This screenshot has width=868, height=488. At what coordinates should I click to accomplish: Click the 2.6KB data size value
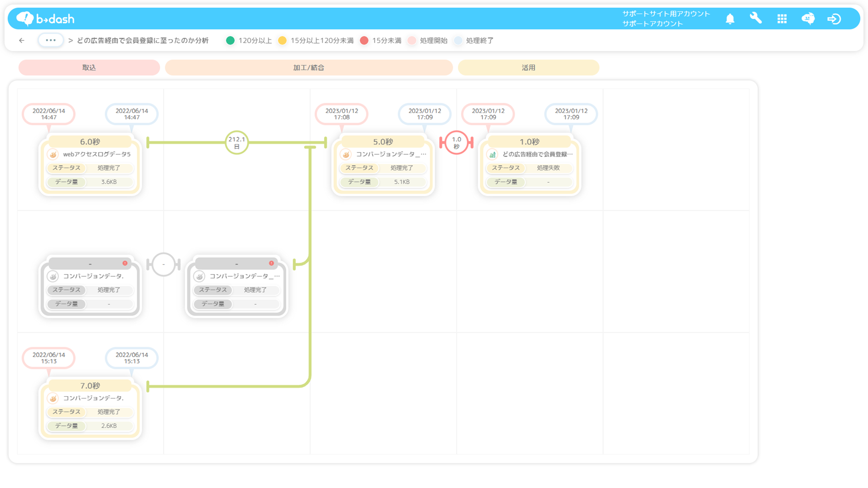click(x=109, y=426)
